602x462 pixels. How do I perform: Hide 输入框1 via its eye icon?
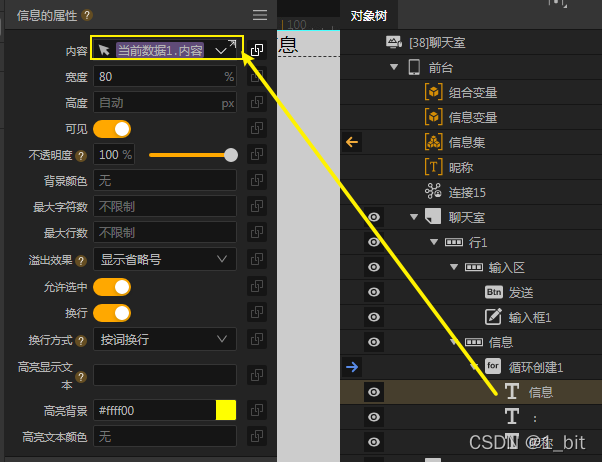374,317
